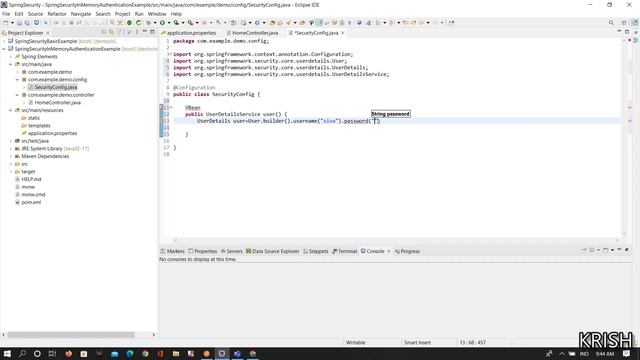Collapse the SpringSecurityInMemoryAuthenticationExample project
Viewport: 640px width, 360px height.
(4, 49)
